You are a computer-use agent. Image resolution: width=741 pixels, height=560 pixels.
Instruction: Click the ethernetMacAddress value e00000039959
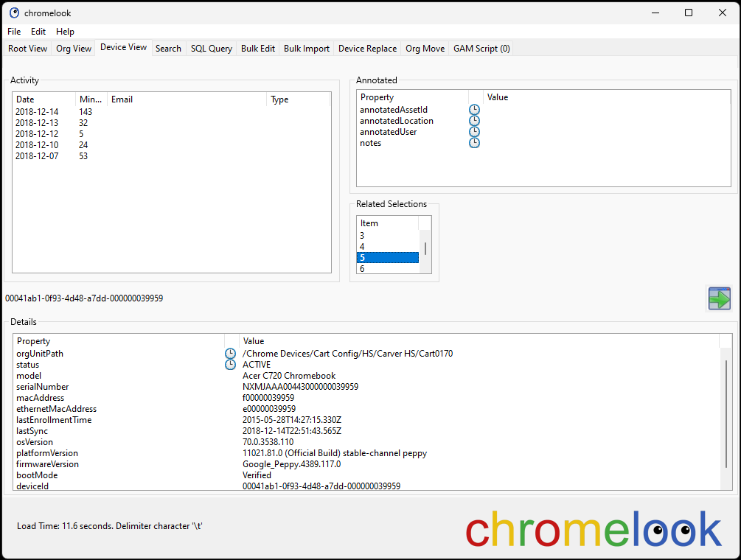(x=269, y=409)
